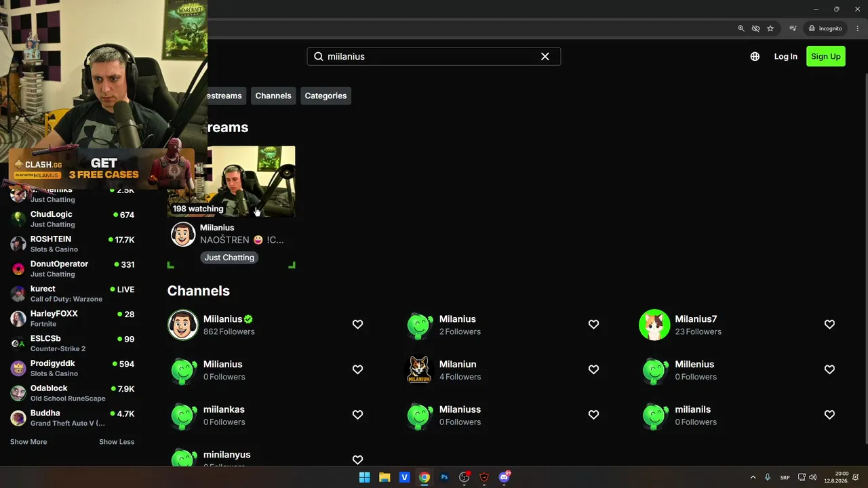Switch to the Categories filter tab
This screenshot has height=488, width=868.
click(x=325, y=96)
